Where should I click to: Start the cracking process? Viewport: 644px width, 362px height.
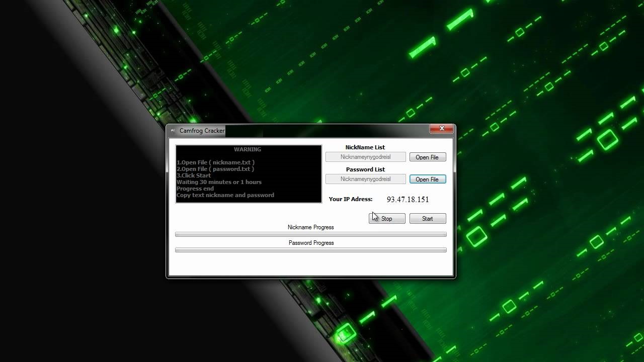[428, 219]
